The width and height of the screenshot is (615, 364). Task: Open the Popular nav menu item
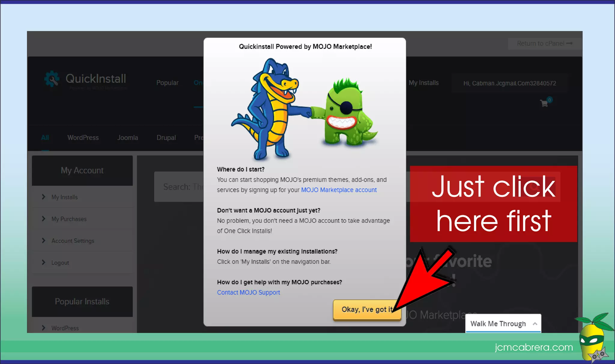[x=167, y=83]
